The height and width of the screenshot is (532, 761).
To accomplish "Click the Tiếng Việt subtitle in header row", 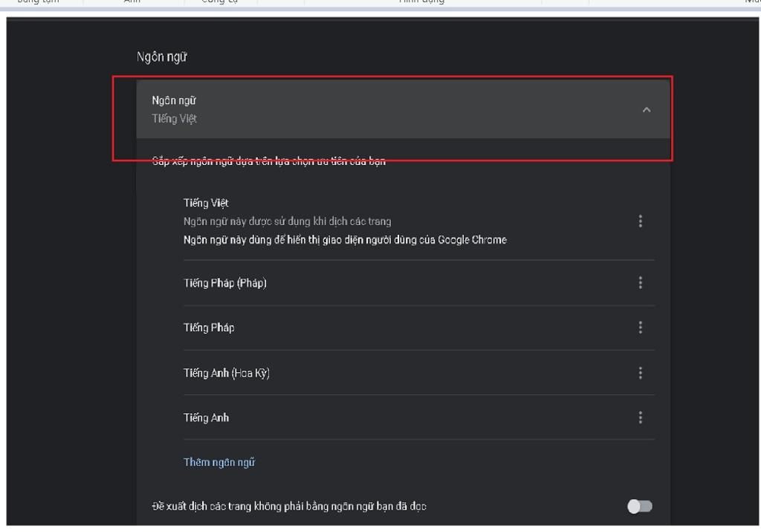I will [175, 119].
